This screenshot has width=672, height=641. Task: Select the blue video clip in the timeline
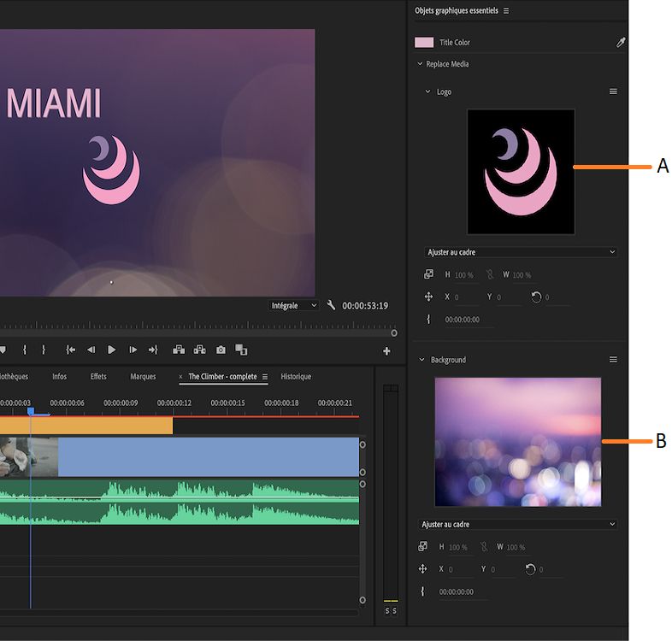209,456
